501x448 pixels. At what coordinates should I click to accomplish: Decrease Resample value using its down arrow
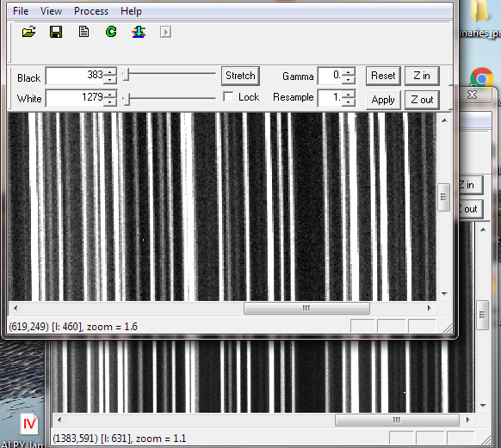pyautogui.click(x=349, y=102)
